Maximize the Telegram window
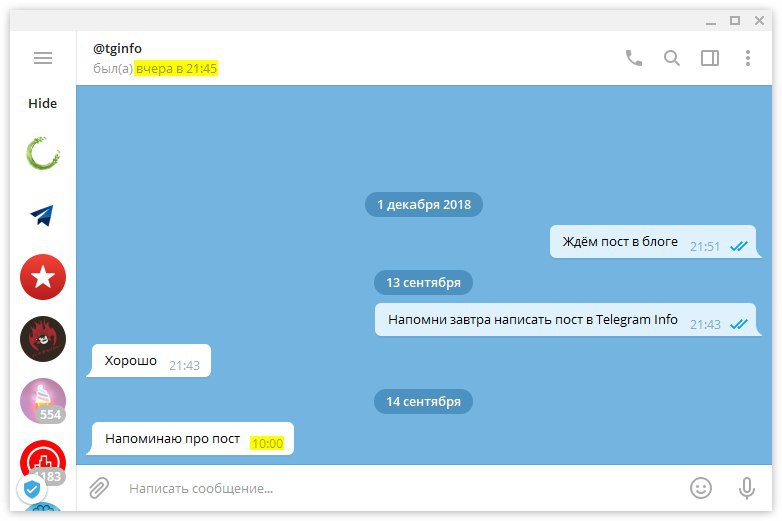The height and width of the screenshot is (521, 782). [x=735, y=20]
